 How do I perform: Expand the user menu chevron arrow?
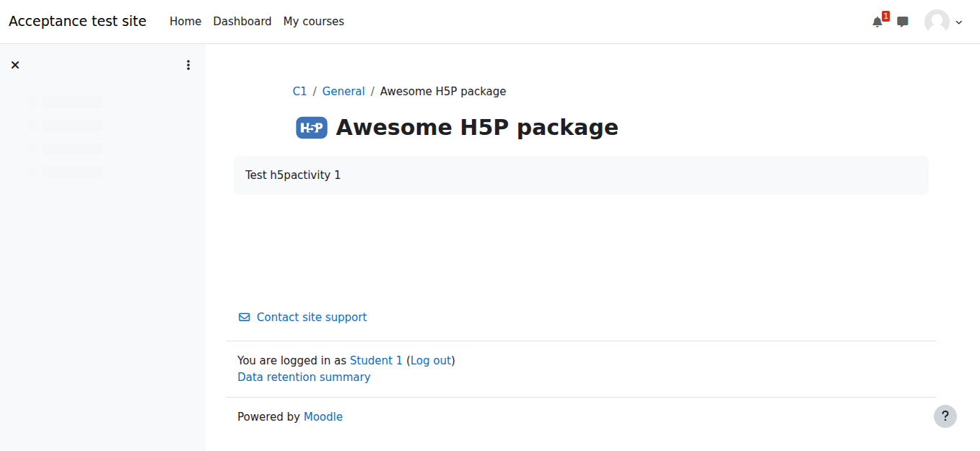959,22
